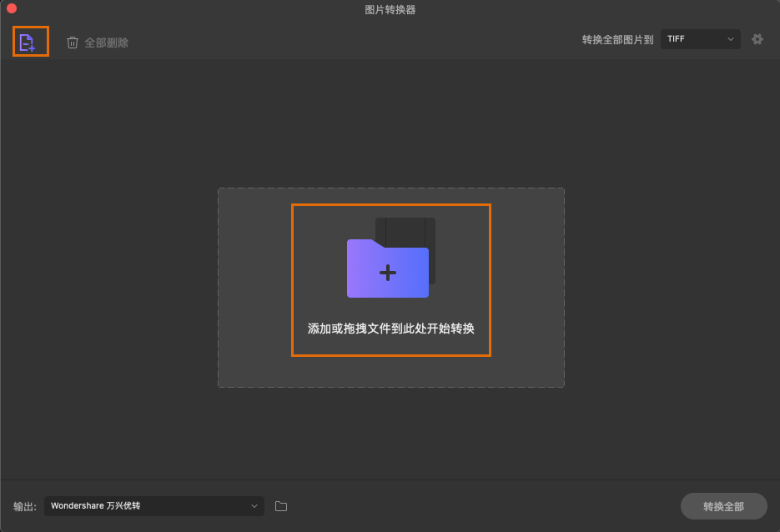Click the output path field showing Wondershare 万兴优转
This screenshot has height=532, width=780.
pyautogui.click(x=153, y=505)
